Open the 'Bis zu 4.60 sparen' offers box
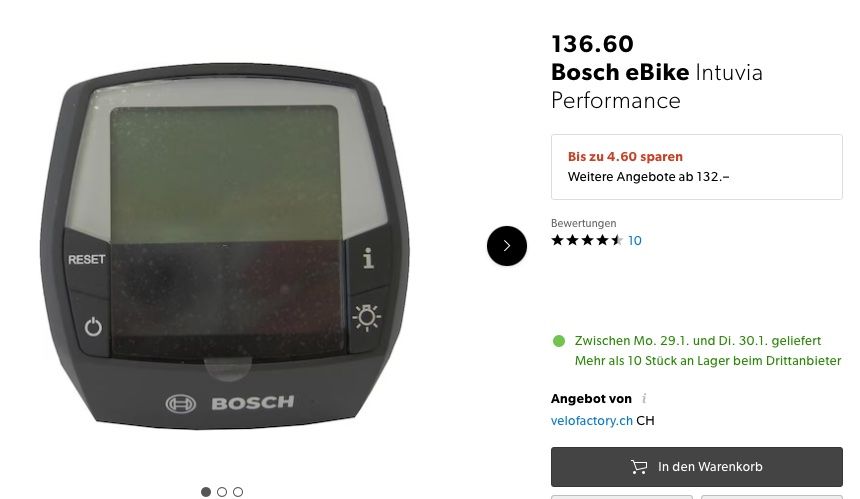The image size is (860, 499). [x=697, y=167]
